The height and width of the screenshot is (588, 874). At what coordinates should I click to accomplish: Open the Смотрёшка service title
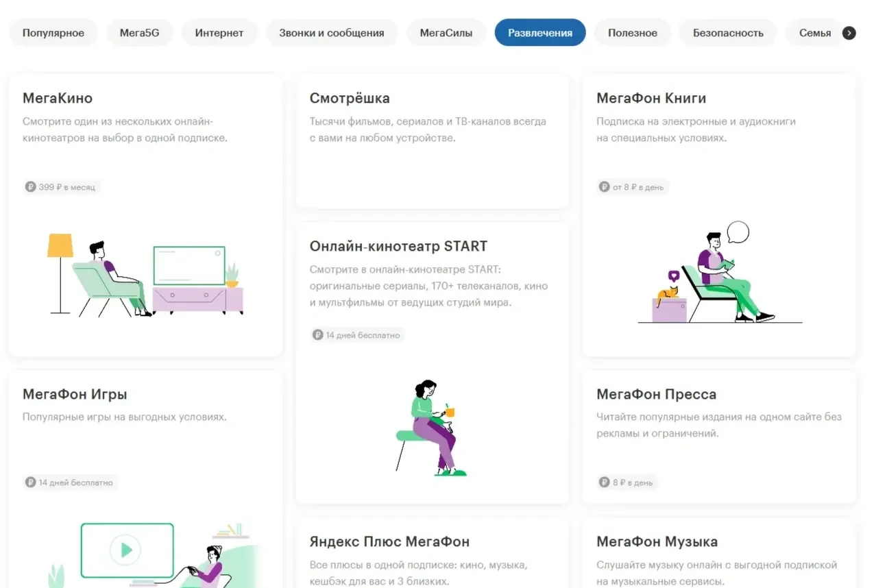(350, 98)
